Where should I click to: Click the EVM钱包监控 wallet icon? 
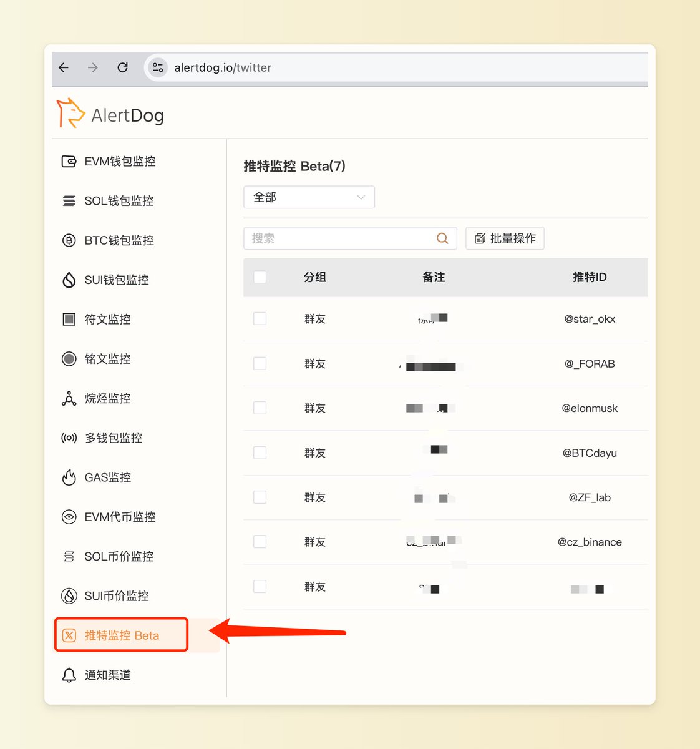69,162
